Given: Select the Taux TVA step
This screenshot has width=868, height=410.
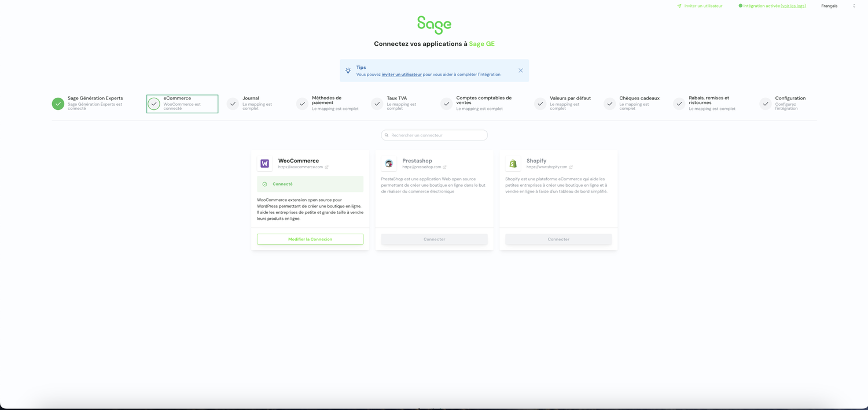Looking at the screenshot, I should pyautogui.click(x=396, y=98).
